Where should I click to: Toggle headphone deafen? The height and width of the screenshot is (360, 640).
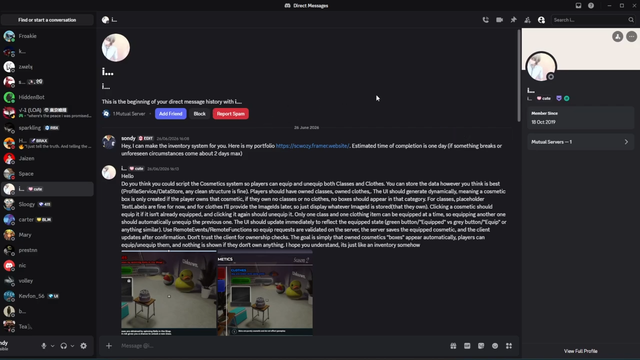pos(64,346)
